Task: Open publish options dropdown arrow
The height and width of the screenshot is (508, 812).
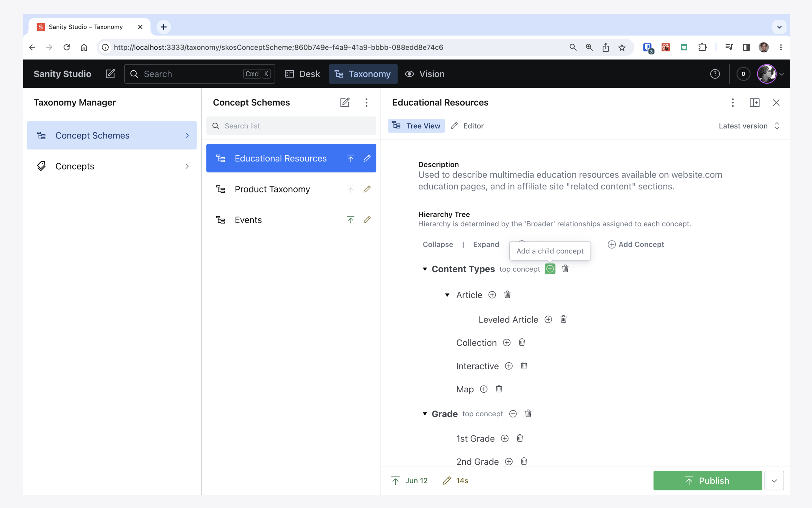Action: coord(774,481)
